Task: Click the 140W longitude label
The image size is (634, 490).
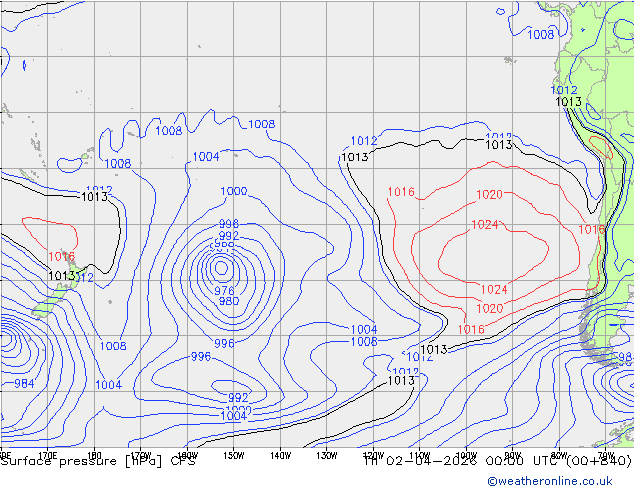Action: pyautogui.click(x=280, y=456)
